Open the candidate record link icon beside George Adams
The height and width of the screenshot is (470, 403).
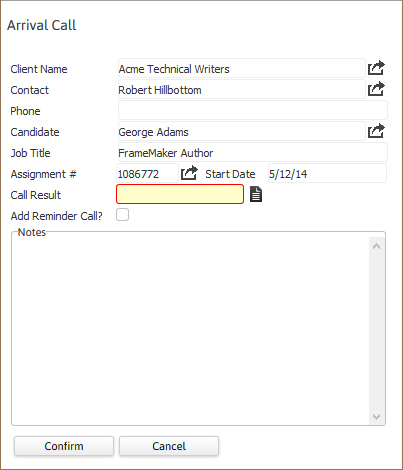coord(376,131)
